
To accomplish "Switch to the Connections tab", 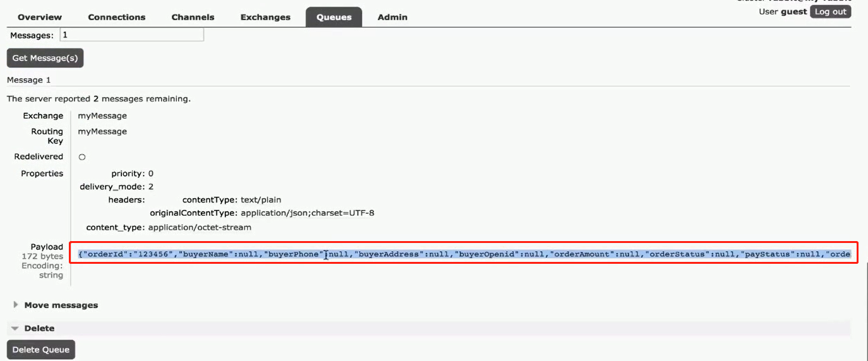I will coord(117,17).
